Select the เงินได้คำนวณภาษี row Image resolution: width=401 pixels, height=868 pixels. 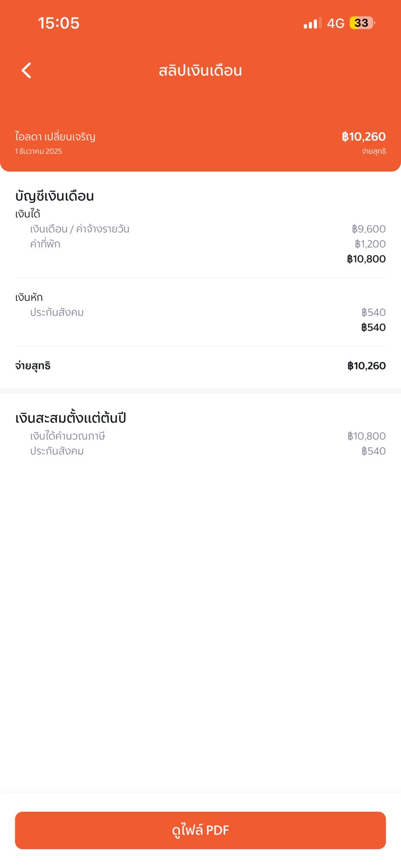click(x=68, y=436)
